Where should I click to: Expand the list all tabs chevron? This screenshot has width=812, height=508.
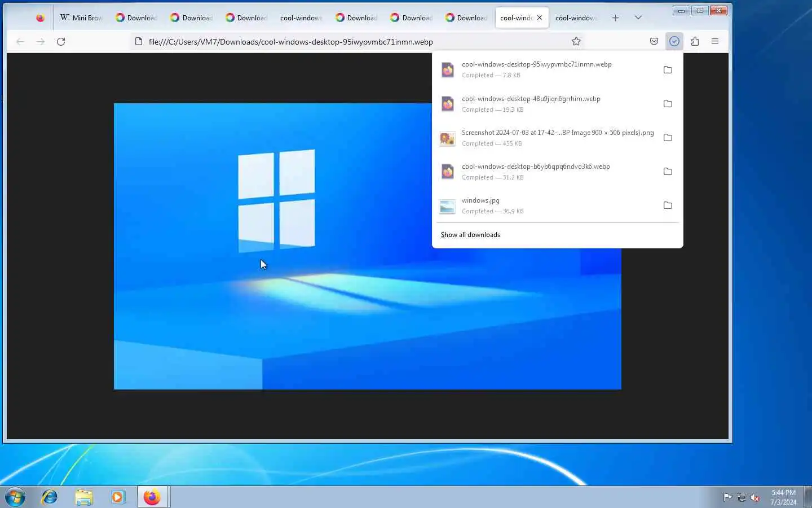click(x=638, y=17)
